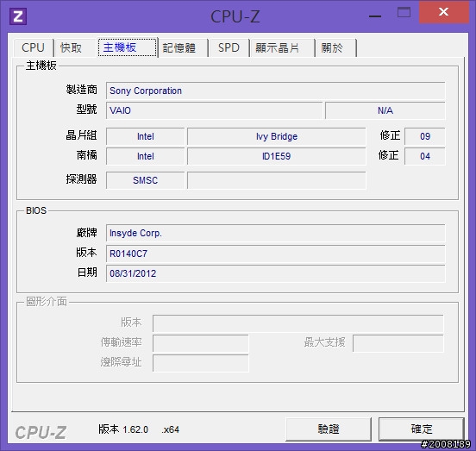
Task: Click the N/A model revision field
Action: (x=385, y=110)
